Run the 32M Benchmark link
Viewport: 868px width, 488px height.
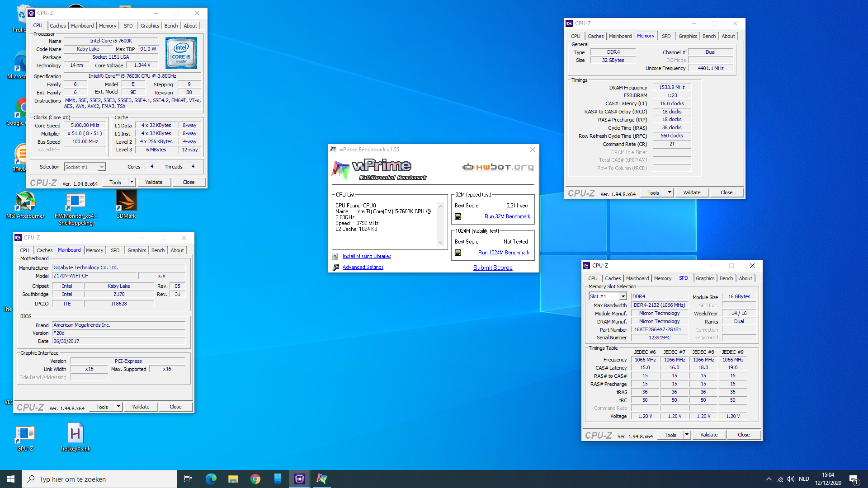[507, 216]
